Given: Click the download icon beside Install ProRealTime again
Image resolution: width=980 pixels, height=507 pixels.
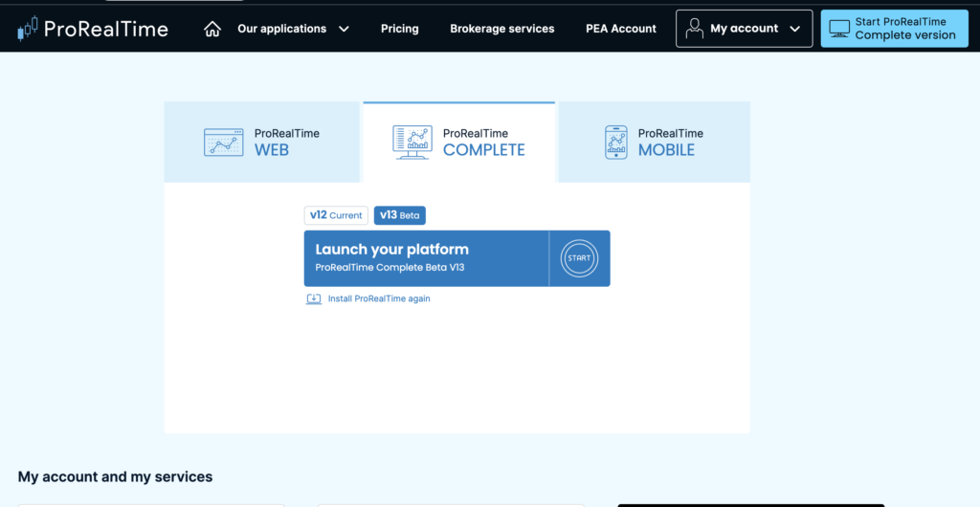Looking at the screenshot, I should pos(313,298).
